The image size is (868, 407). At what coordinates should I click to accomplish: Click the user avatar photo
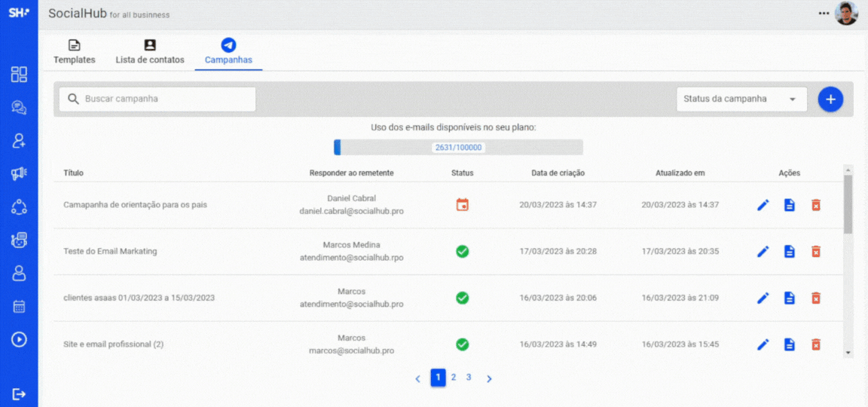coord(846,14)
